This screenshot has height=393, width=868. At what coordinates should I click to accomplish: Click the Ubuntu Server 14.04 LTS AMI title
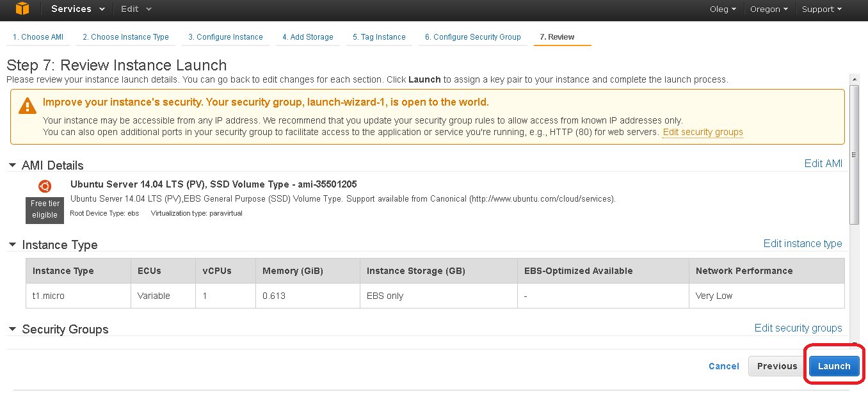[x=214, y=184]
